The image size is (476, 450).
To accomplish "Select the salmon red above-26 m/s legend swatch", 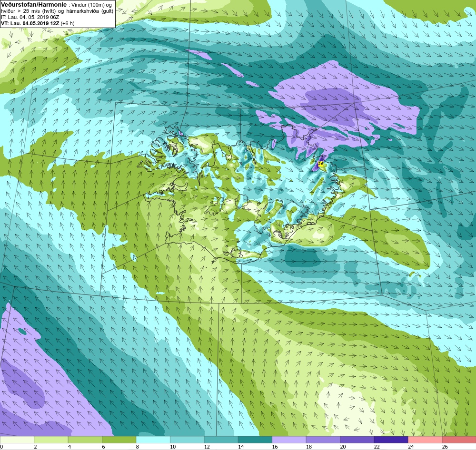I will (459, 440).
